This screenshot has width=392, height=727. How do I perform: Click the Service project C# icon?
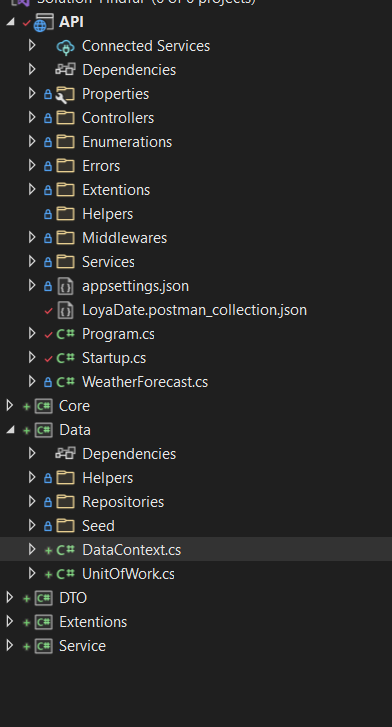point(44,646)
